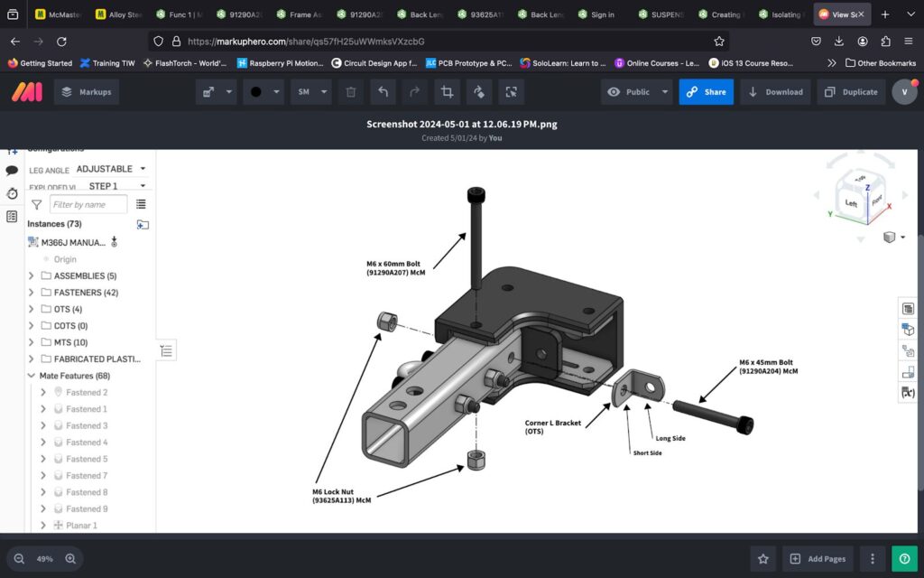Click the blue Share button

706,92
